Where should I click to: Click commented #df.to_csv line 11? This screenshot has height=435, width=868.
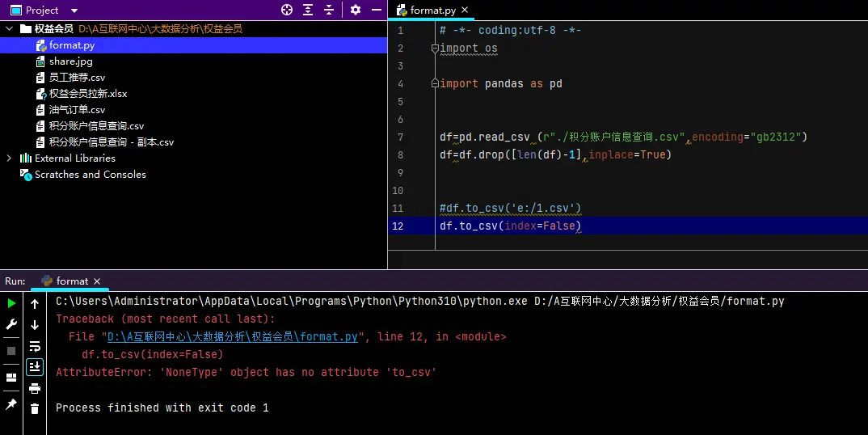511,208
